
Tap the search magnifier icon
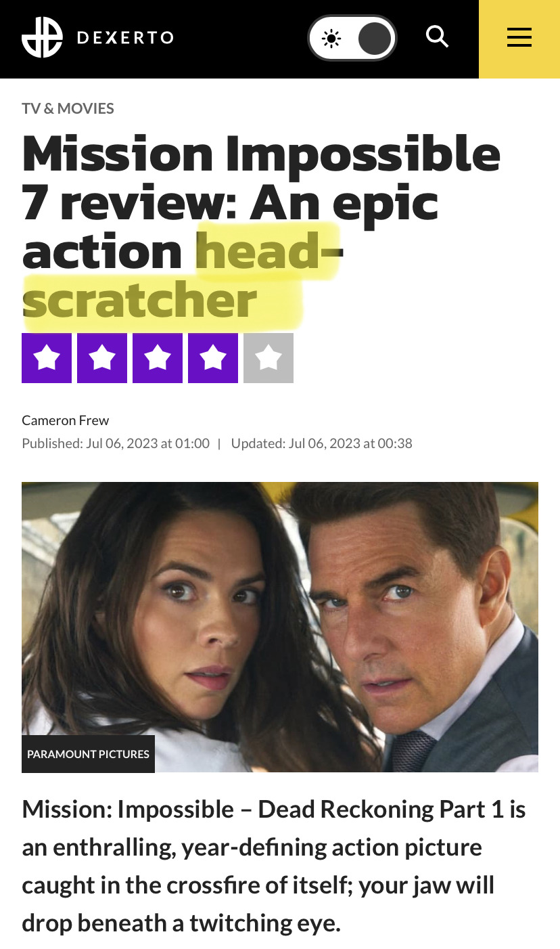click(438, 37)
